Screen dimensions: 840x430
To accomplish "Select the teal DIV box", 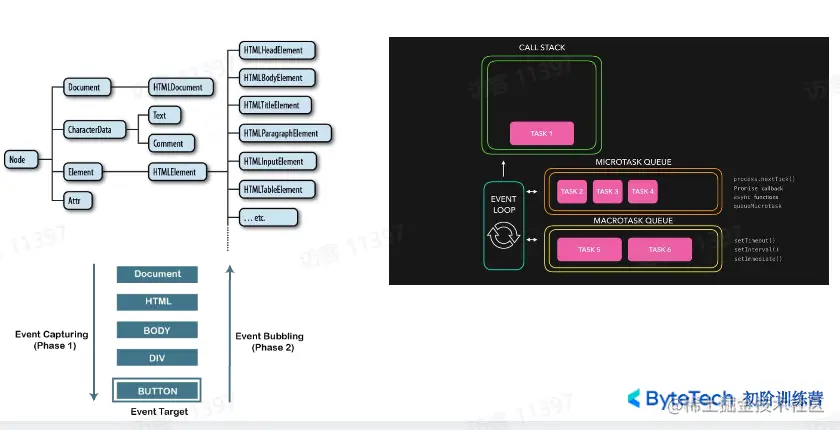I will click(x=158, y=358).
